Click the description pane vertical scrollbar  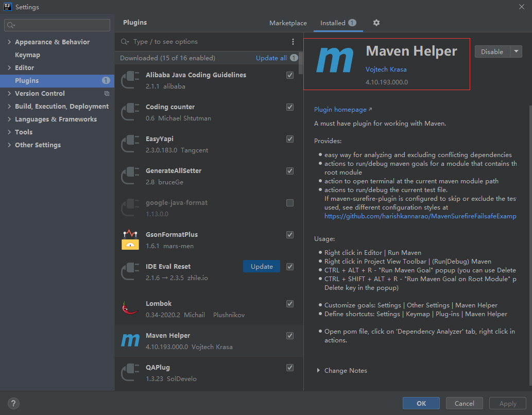tap(530, 245)
